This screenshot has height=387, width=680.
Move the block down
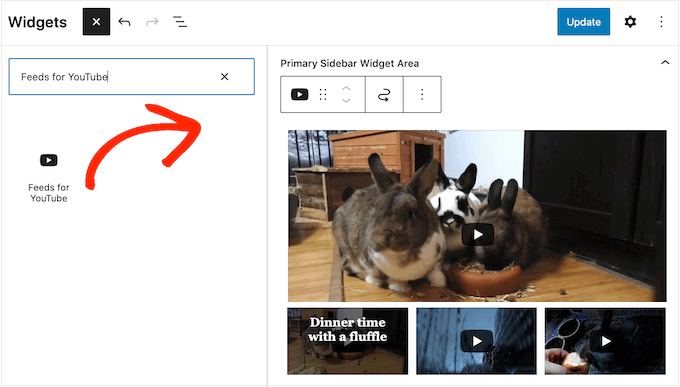point(346,101)
